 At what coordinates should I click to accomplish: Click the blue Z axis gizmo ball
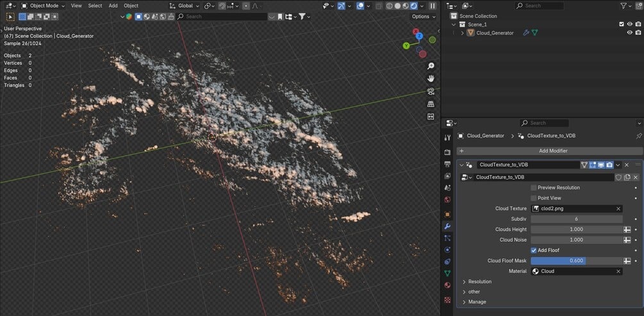point(419,36)
